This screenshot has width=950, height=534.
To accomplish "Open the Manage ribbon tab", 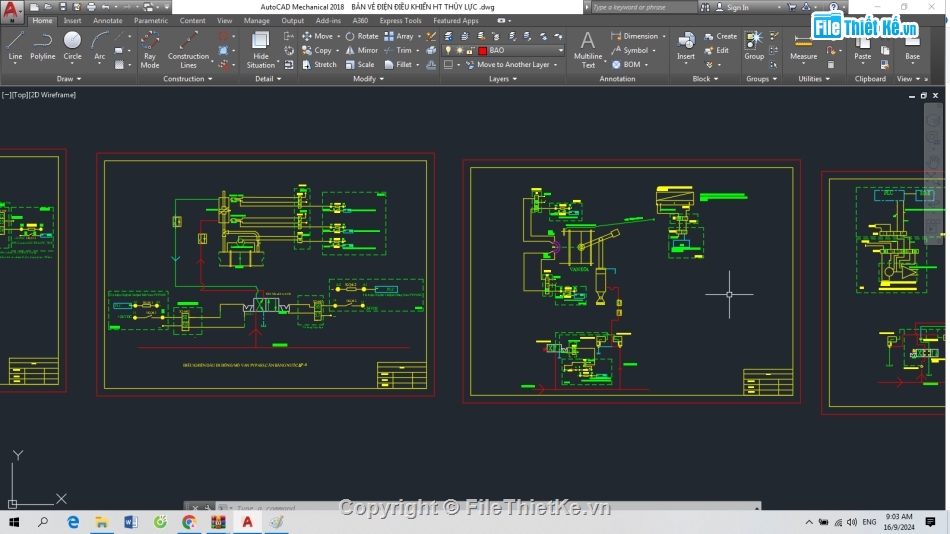I will (256, 21).
